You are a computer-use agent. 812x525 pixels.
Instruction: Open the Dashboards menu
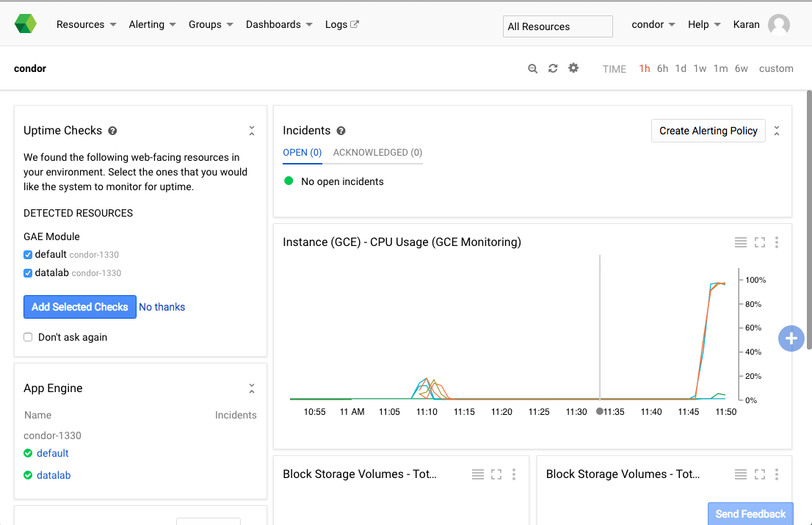(x=279, y=24)
